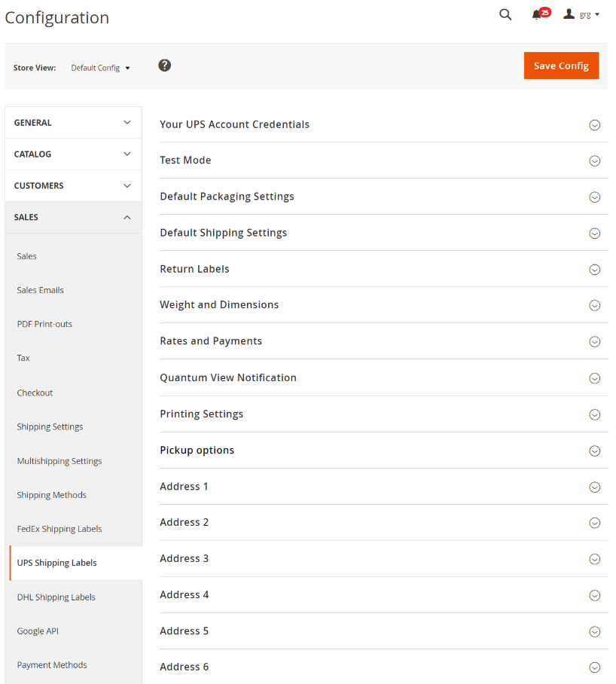Expand Return Labels circle arrow icon

(x=594, y=270)
